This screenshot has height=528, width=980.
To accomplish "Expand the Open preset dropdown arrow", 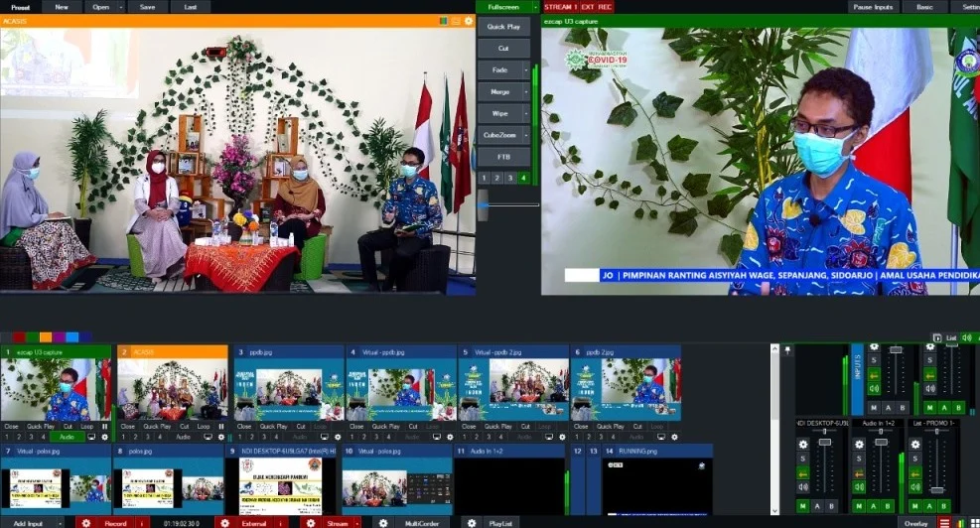I will [121, 7].
